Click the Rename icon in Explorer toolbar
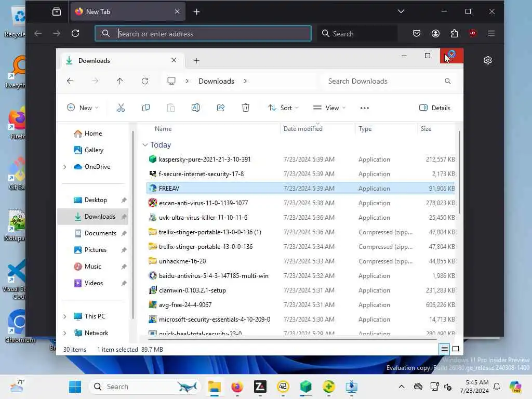This screenshot has width=532, height=399. coord(196,108)
